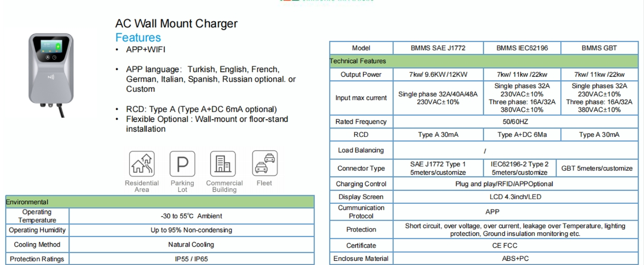Click the AC Wall Mount Charger title
Image resolution: width=644 pixels, height=265 pixels.
point(176,24)
